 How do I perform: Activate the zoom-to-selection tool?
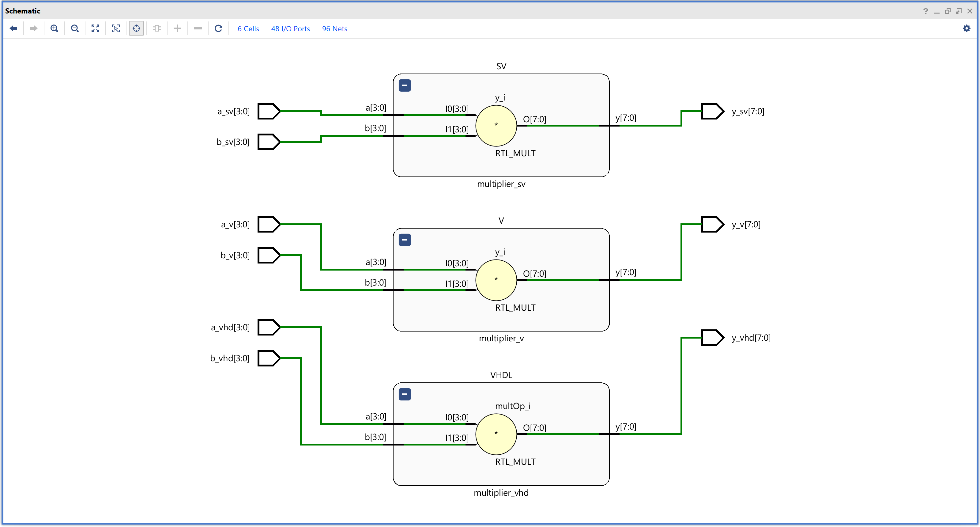(x=116, y=28)
